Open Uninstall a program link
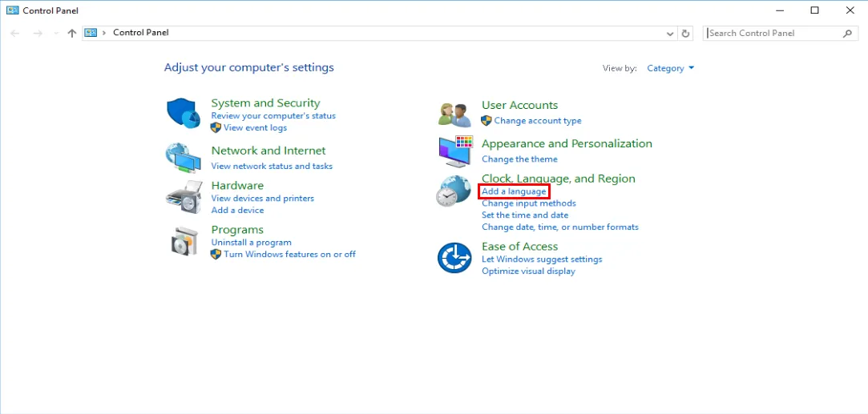The image size is (868, 414). click(x=251, y=243)
